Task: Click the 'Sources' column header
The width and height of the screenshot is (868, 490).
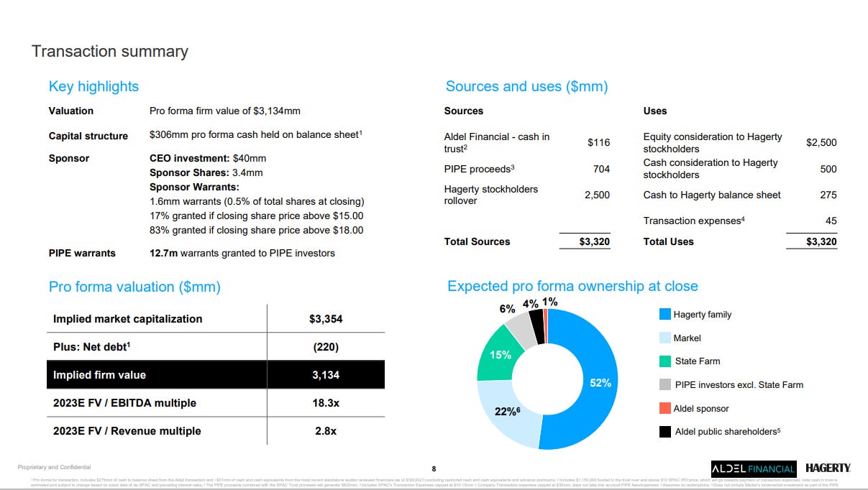Action: (x=464, y=111)
